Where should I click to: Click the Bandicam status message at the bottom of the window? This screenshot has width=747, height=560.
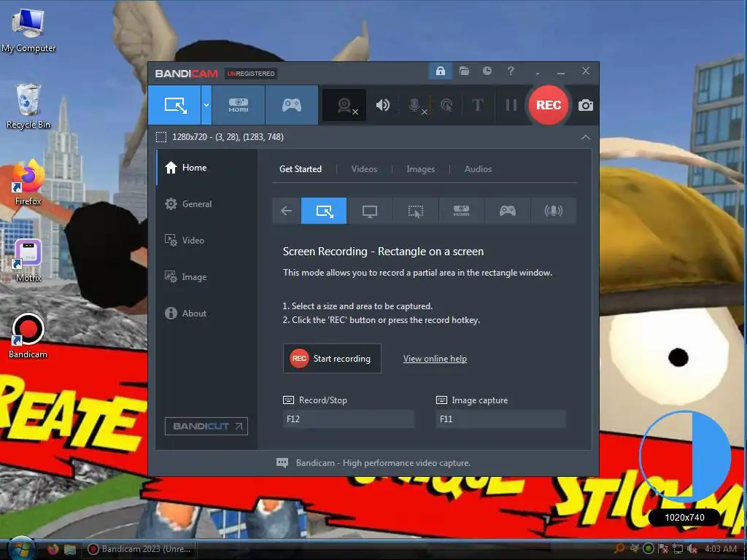(383, 463)
